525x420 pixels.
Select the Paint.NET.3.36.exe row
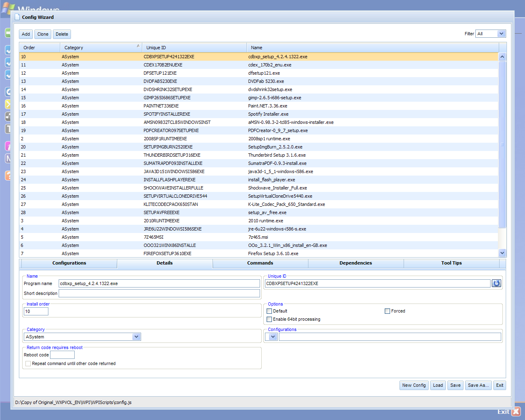(x=259, y=106)
